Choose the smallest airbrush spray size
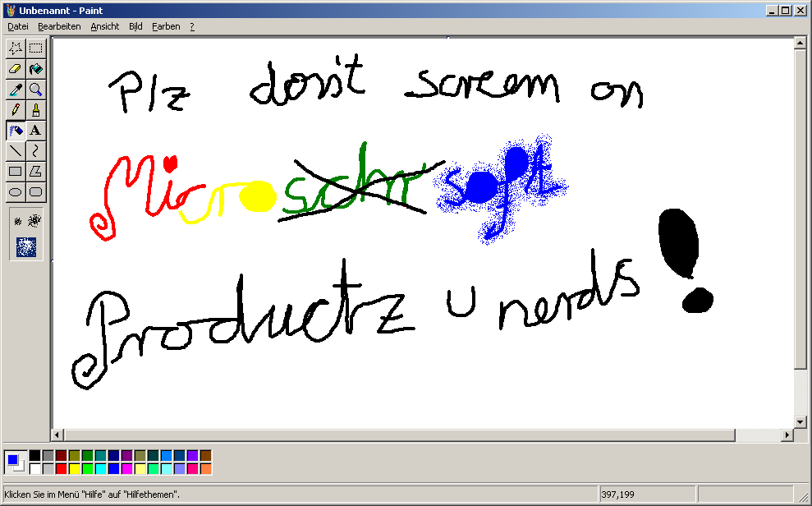This screenshot has width=812, height=506. click(18, 221)
